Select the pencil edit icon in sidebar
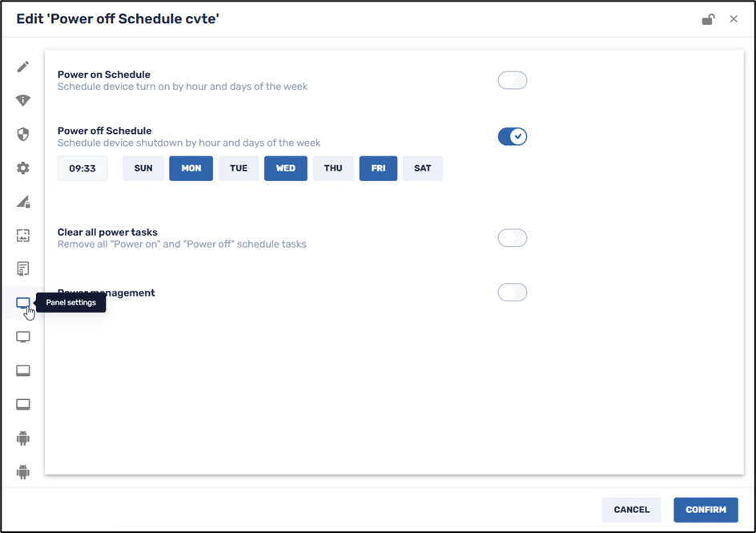This screenshot has width=756, height=533. [x=22, y=67]
